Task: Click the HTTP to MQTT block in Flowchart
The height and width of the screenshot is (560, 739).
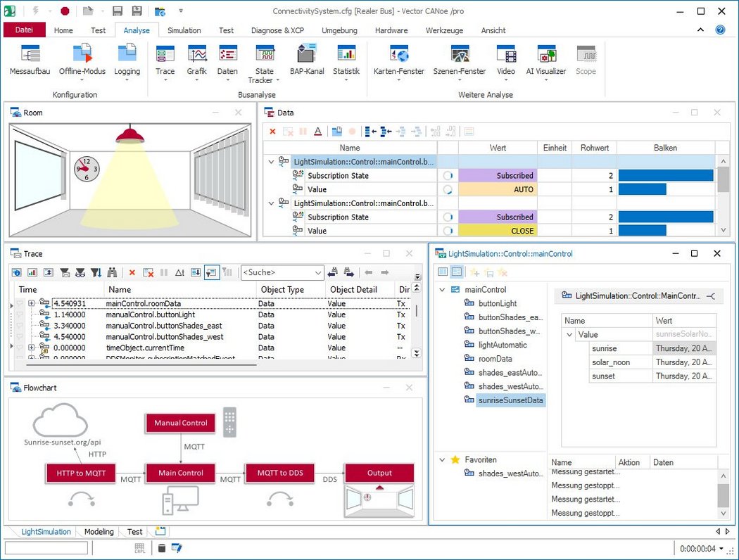Action: (x=81, y=473)
